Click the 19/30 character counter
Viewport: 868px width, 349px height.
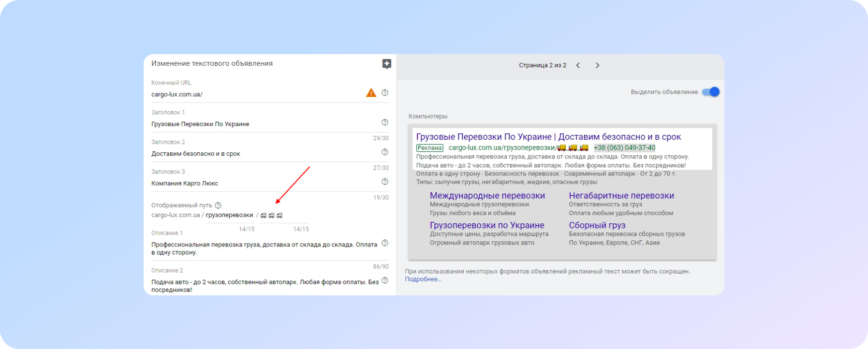(381, 198)
